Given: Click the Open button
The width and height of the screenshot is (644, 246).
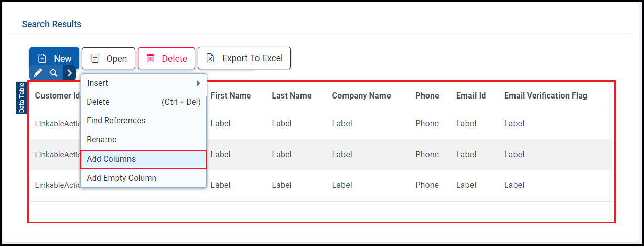Looking at the screenshot, I should (108, 58).
